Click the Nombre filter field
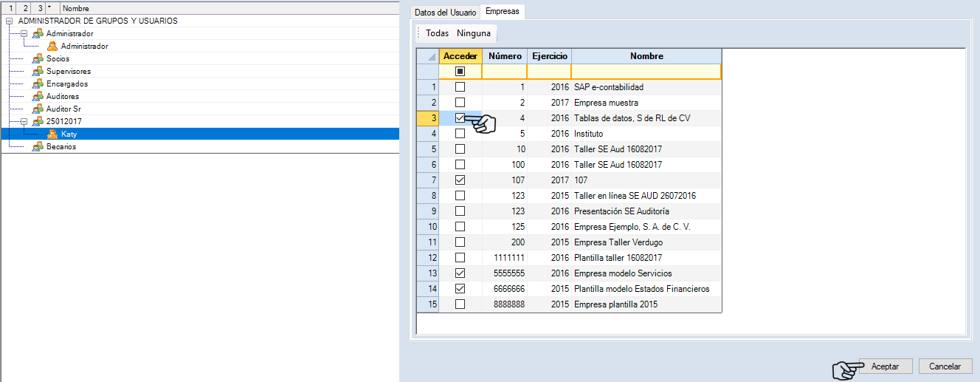980x382 pixels. pos(646,72)
